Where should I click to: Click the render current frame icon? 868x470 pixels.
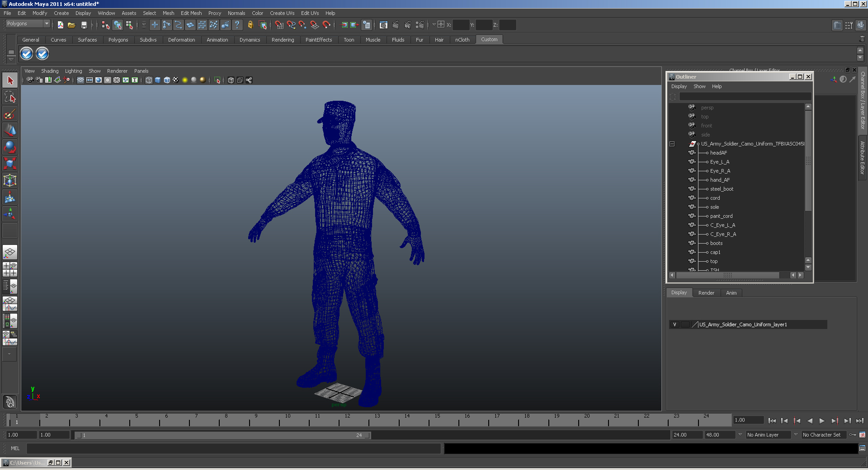click(396, 25)
